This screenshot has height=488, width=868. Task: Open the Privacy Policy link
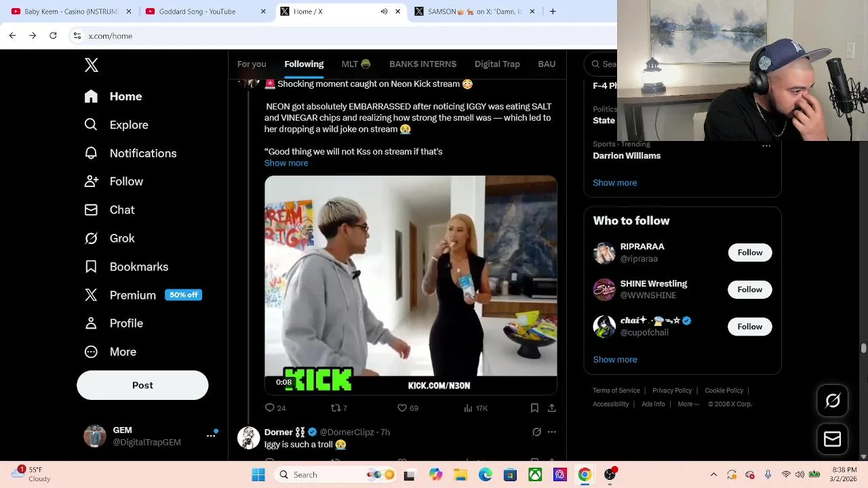[x=672, y=390]
